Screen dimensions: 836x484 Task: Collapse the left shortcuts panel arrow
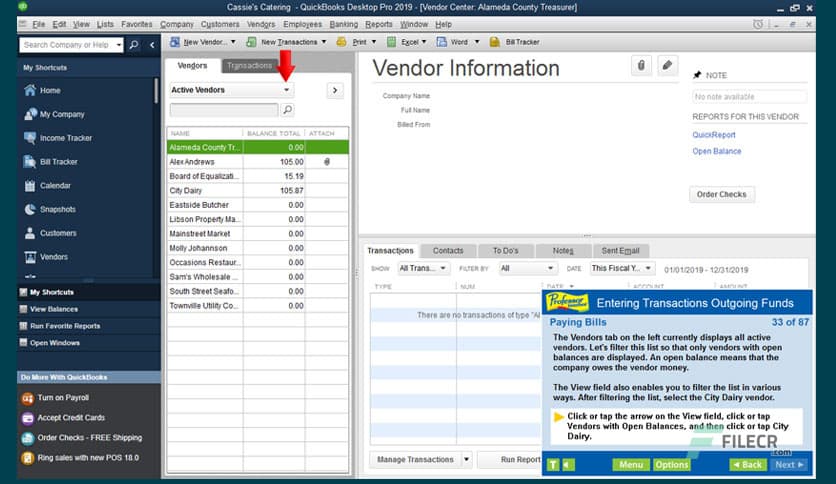(152, 45)
